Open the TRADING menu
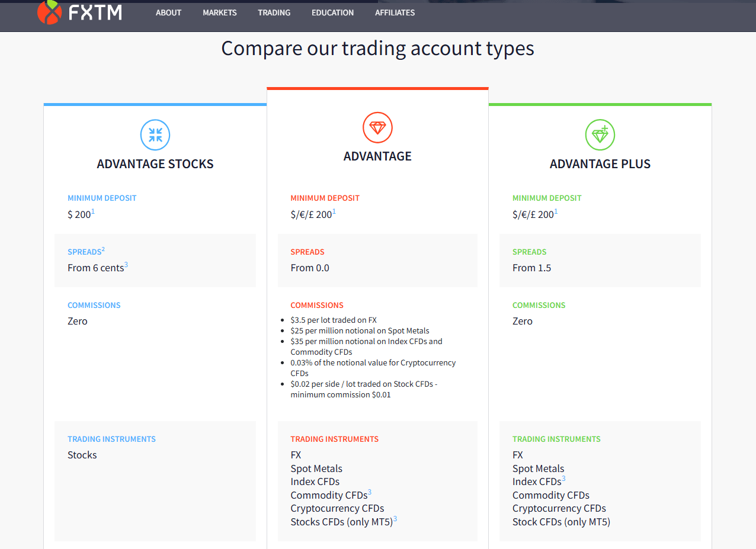The height and width of the screenshot is (549, 756). click(274, 12)
